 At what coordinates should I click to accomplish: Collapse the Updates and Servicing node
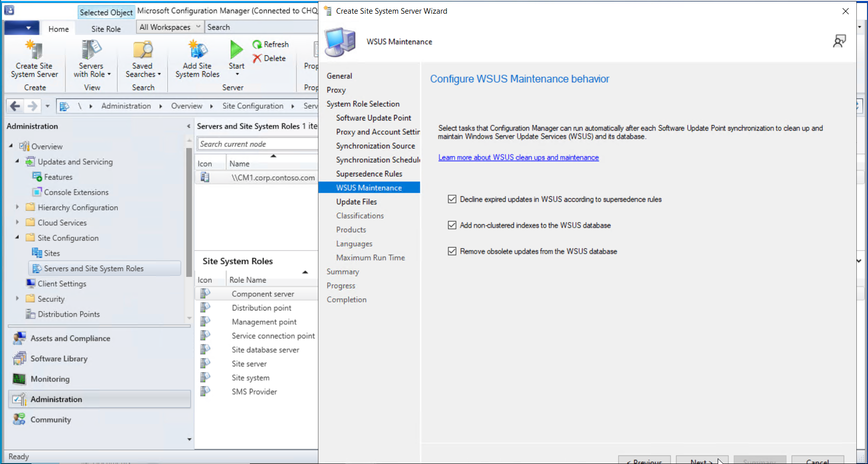click(17, 161)
